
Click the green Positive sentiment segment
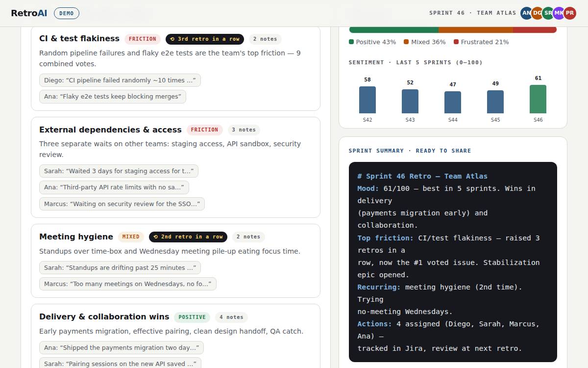(393, 30)
